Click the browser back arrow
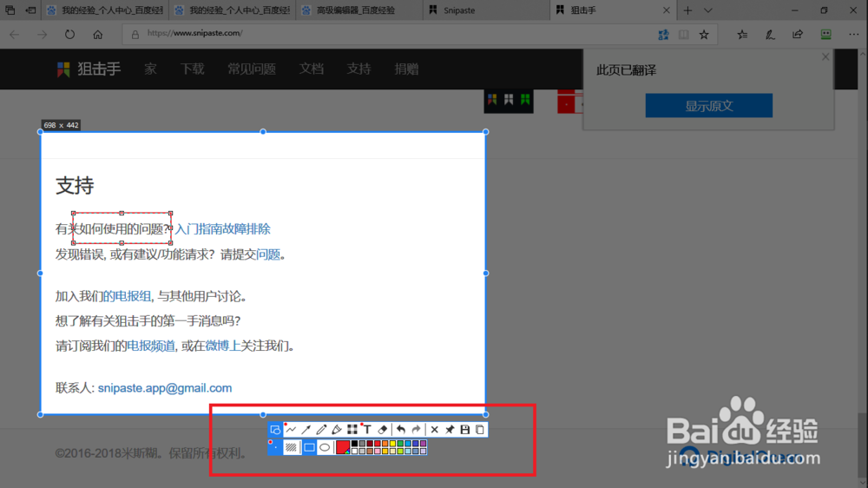 (15, 35)
